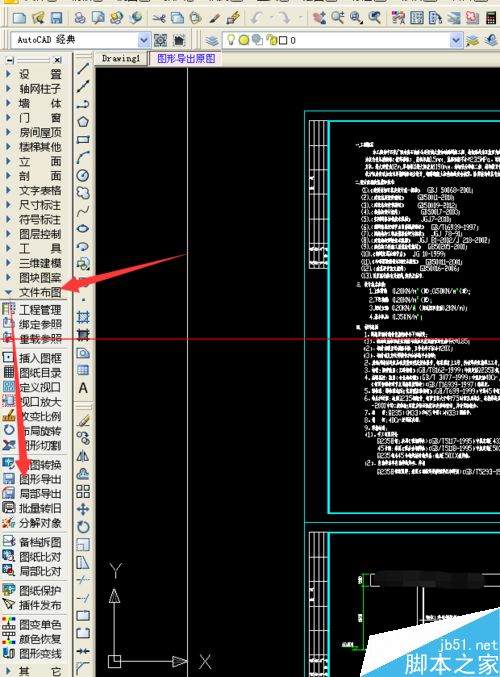Click layer 0 color swatch square
This screenshot has height=677, width=500.
(x=283, y=41)
